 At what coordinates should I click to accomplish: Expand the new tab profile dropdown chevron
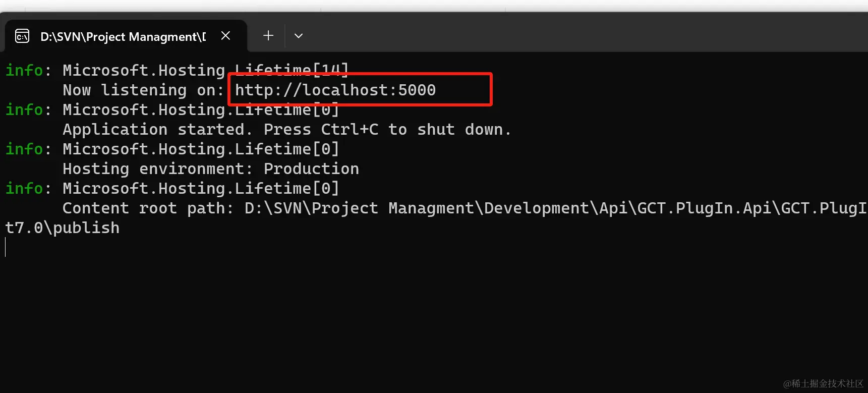pos(299,36)
